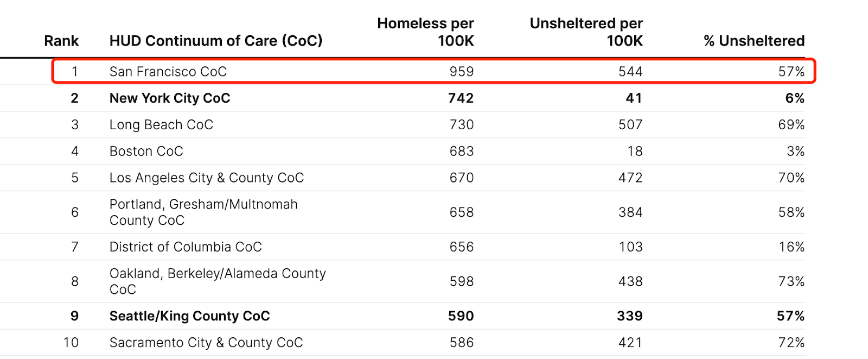Click the Boston CoC entry

[146, 152]
